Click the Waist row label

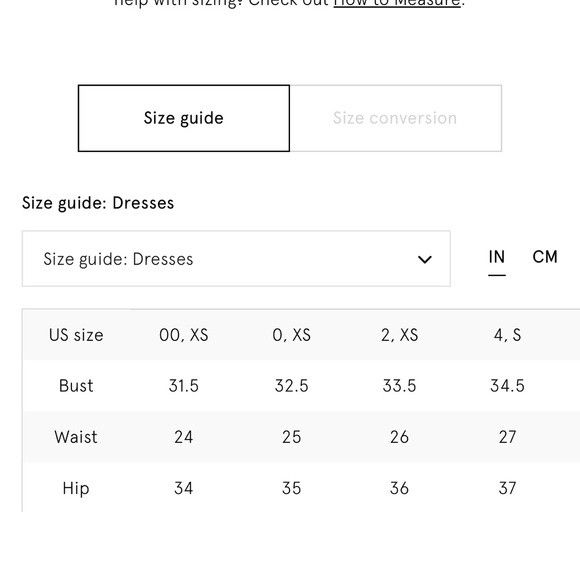(76, 437)
